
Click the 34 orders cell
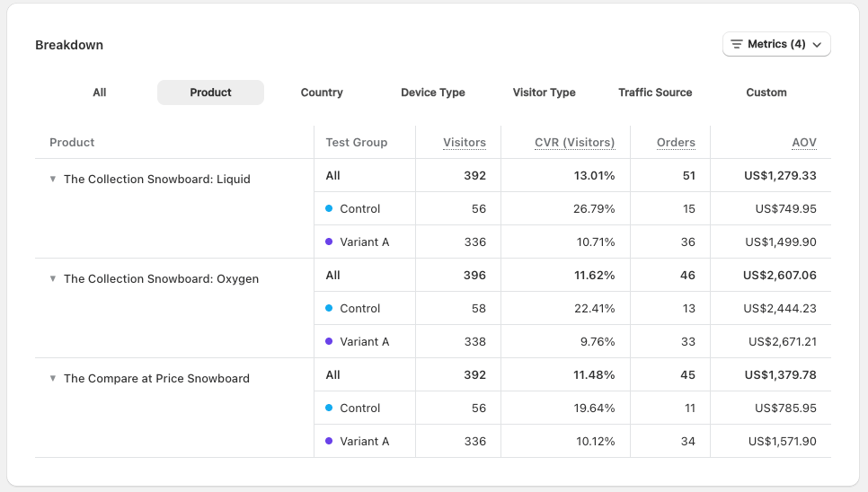(688, 441)
